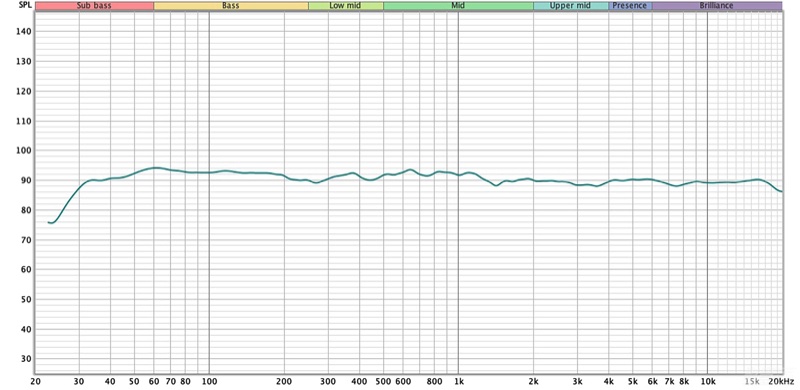Click the 90 dB level label
Image resolution: width=800 pixels, height=390 pixels.
point(27,180)
